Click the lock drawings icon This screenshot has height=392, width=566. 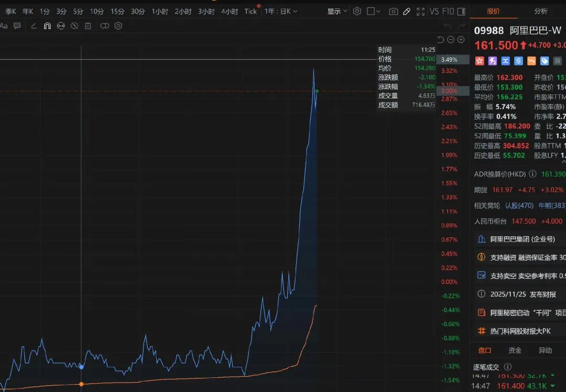(x=61, y=26)
